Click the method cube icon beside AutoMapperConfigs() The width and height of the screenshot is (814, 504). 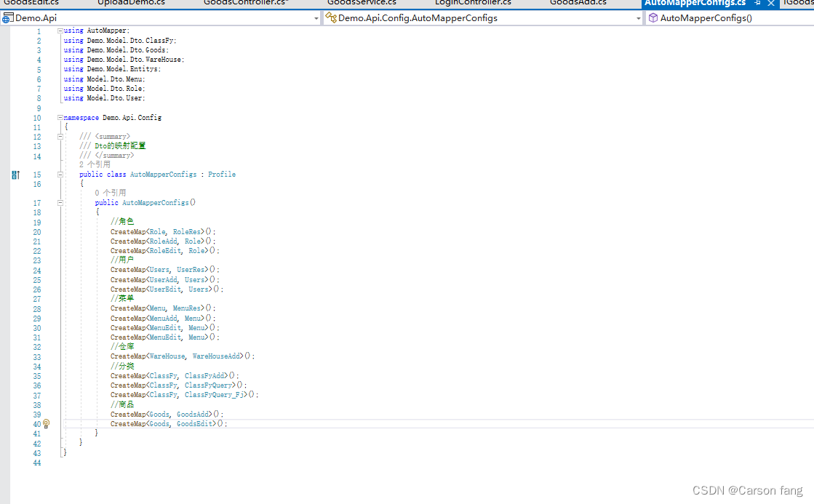[653, 18]
